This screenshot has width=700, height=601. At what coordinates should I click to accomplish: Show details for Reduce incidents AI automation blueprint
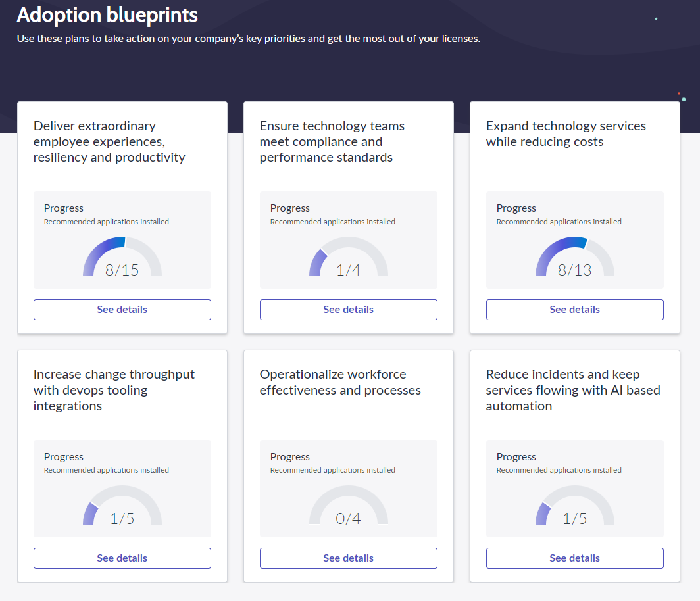click(x=575, y=558)
